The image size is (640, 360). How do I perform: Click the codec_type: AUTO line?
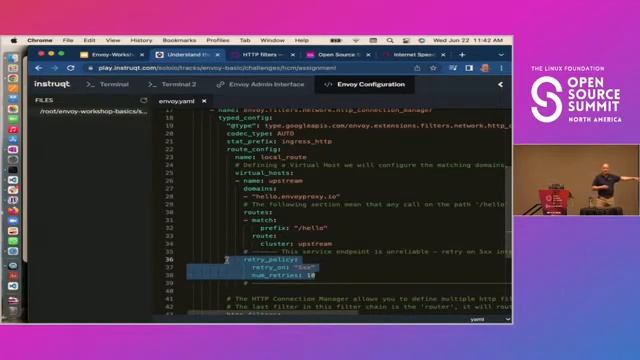pos(260,133)
